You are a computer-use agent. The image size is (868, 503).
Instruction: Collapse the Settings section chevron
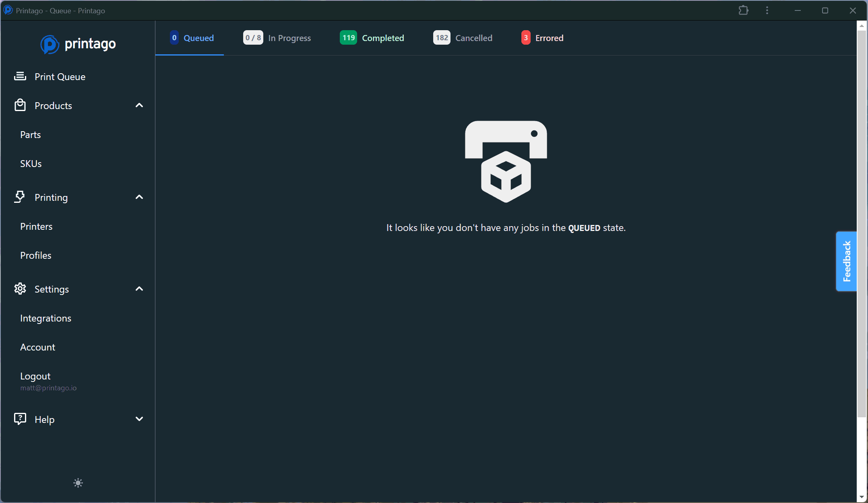(139, 289)
